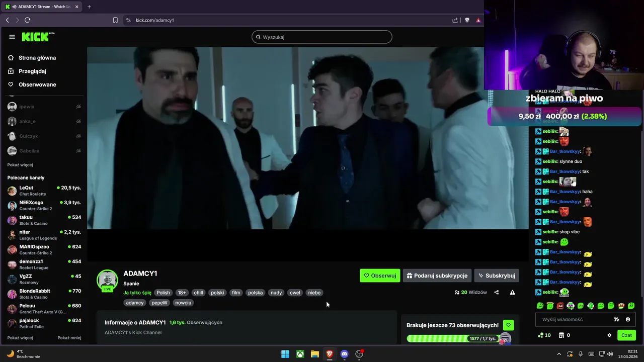Click the browser share icon
Viewport: 644px width, 362px height.
[455, 20]
